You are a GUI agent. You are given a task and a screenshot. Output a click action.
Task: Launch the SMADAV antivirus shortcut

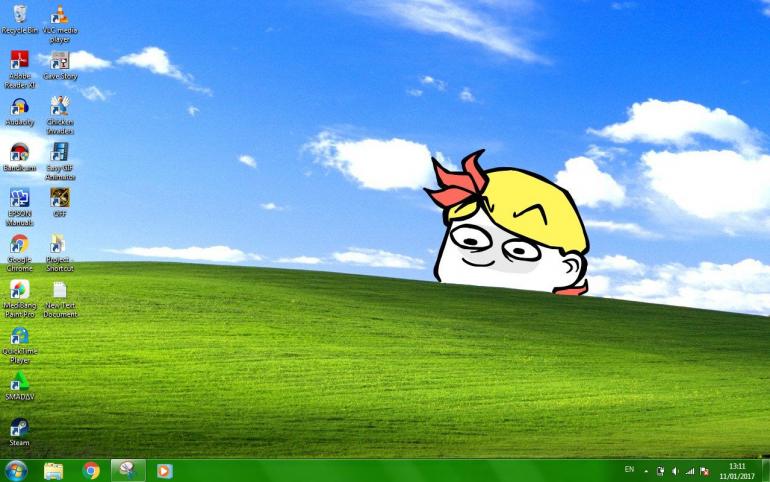click(x=20, y=386)
